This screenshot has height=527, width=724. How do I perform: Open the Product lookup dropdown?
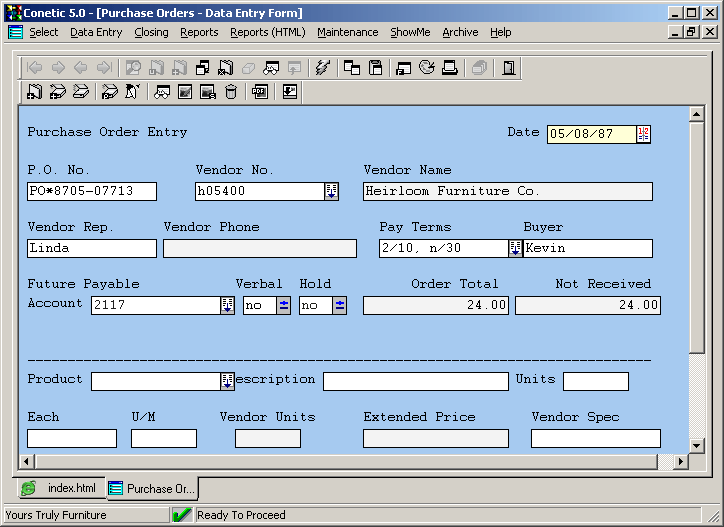[x=228, y=381]
